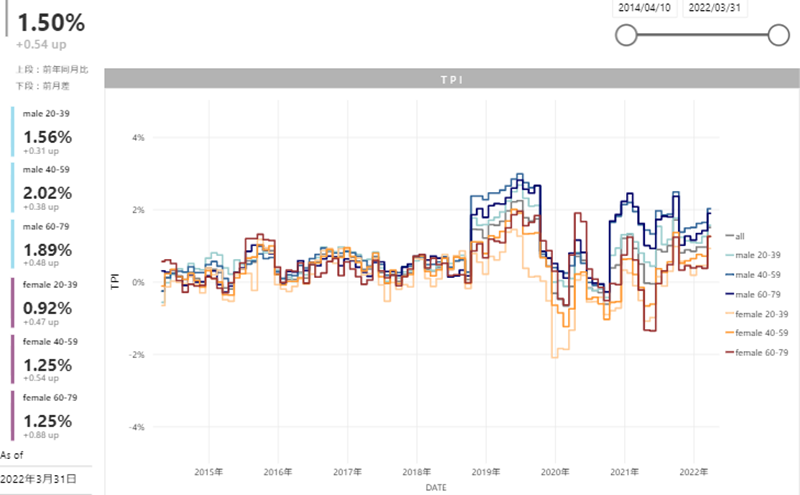Image resolution: width=800 pixels, height=495 pixels.
Task: Highlight 'male 40-59' in the chart legend
Action: click(x=756, y=274)
